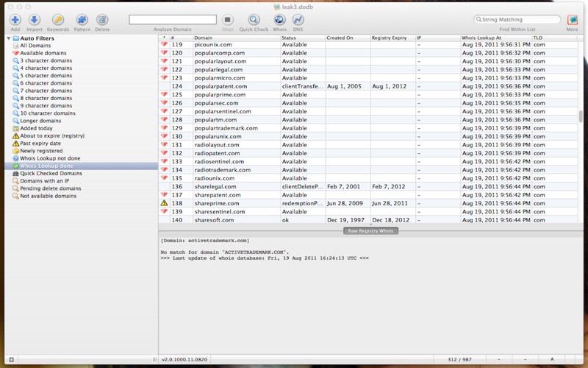588x368 pixels.
Task: Select the Domains with an IP filter
Action: pyautogui.click(x=44, y=180)
